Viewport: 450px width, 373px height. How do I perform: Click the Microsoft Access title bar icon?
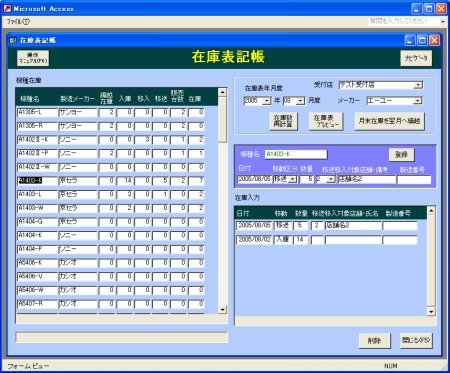pos(7,8)
